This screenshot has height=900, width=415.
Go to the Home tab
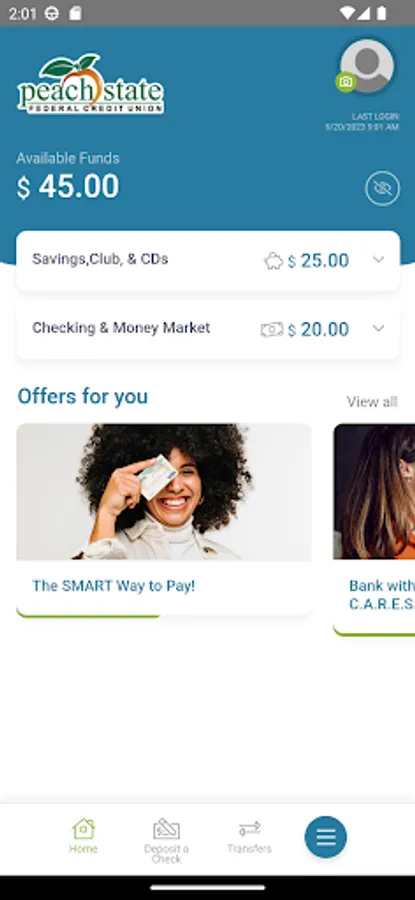(x=83, y=836)
